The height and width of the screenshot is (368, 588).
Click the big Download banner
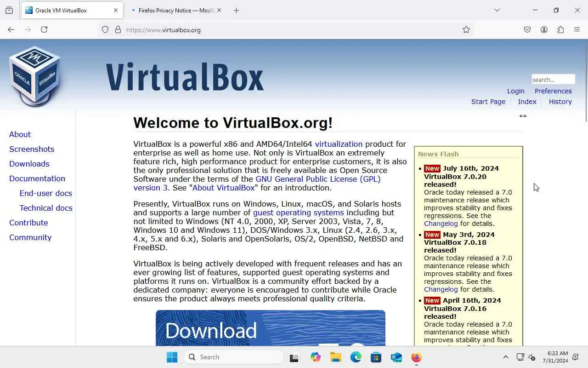click(x=270, y=328)
